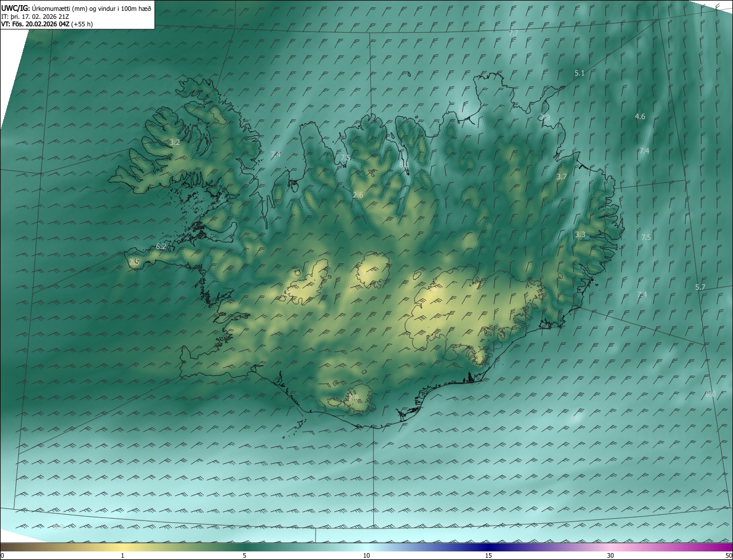Click the 6.2 value on the map
733x560 pixels.
tap(161, 247)
